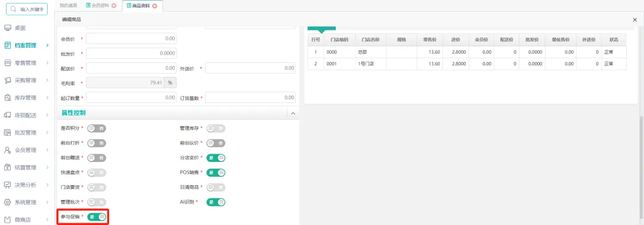The height and width of the screenshot is (225, 644).
Task: Click the search magnifier icon
Action: [x=14, y=8]
